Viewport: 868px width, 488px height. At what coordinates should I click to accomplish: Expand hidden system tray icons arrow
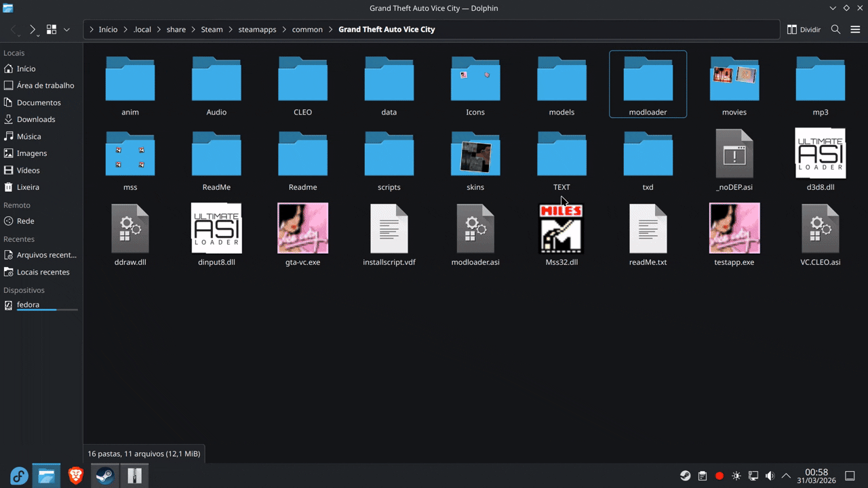(x=787, y=476)
